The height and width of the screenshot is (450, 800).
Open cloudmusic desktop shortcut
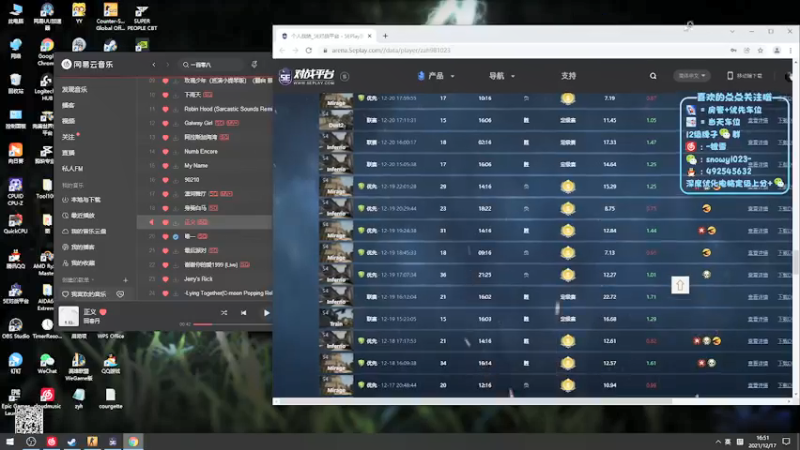click(47, 398)
